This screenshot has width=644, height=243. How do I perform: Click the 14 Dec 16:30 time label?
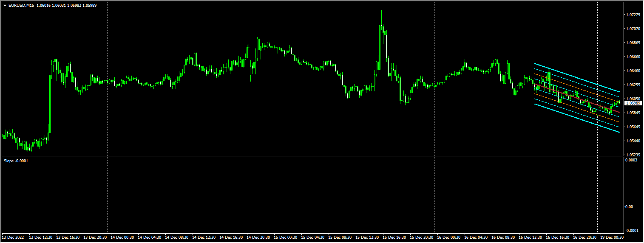click(231, 237)
